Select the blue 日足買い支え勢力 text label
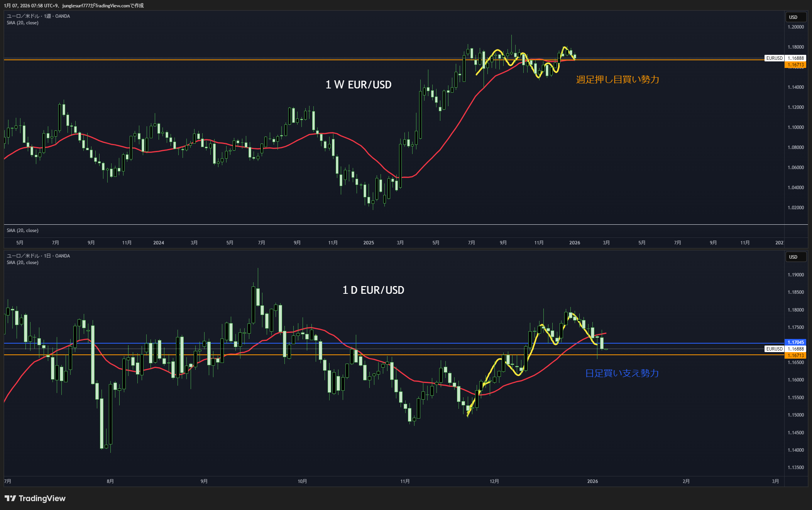The width and height of the screenshot is (812, 510). (622, 373)
